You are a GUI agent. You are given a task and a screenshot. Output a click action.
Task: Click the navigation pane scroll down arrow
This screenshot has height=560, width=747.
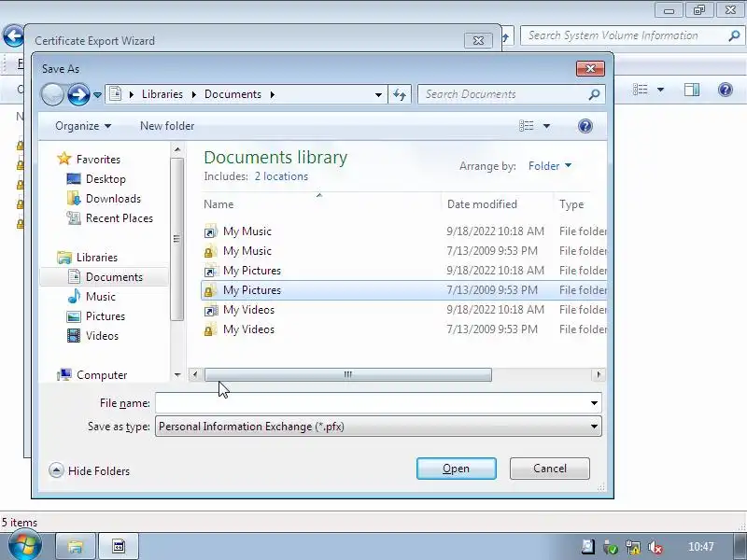tap(177, 375)
